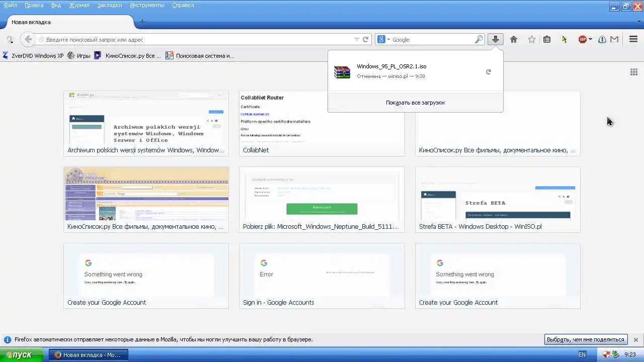
Task: Click the red shield security tray icon
Action: tap(606, 354)
